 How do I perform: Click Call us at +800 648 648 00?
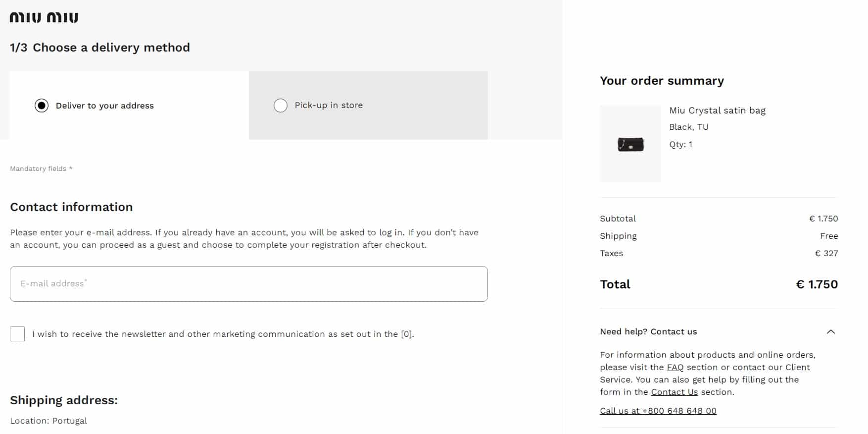coord(658,411)
